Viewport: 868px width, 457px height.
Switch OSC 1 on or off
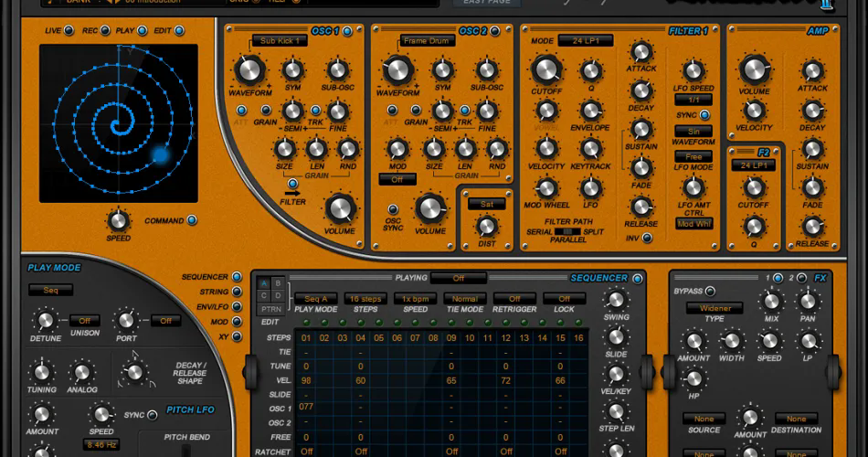pos(347,31)
